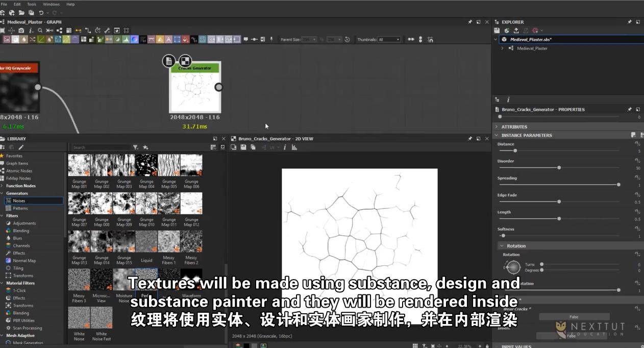This screenshot has height=348, width=644.
Task: Select Messy Fibers 1 thumbnail
Action: pos(169,241)
